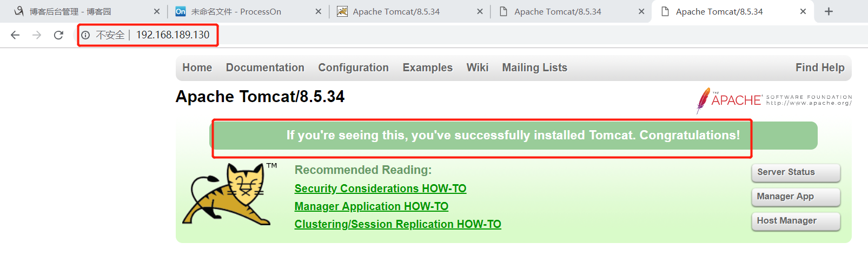
Task: Open Security Considerations HOW-TO link
Action: [380, 188]
